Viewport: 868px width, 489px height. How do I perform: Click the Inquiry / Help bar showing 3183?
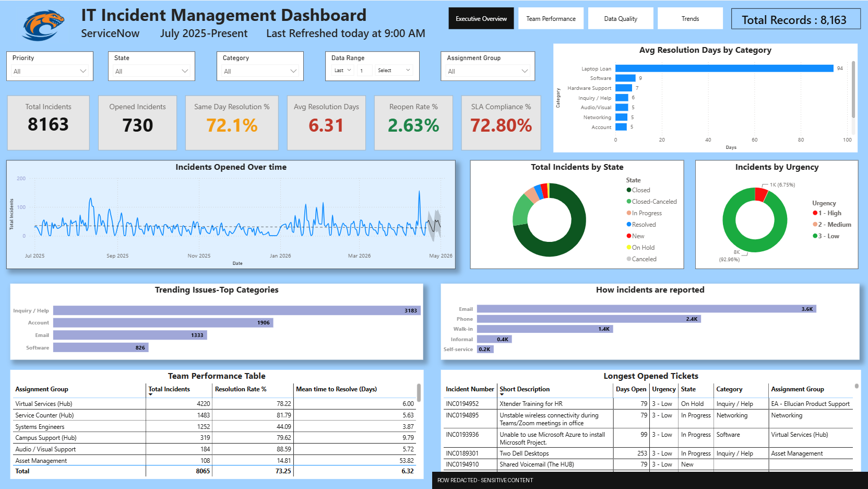[237, 310]
